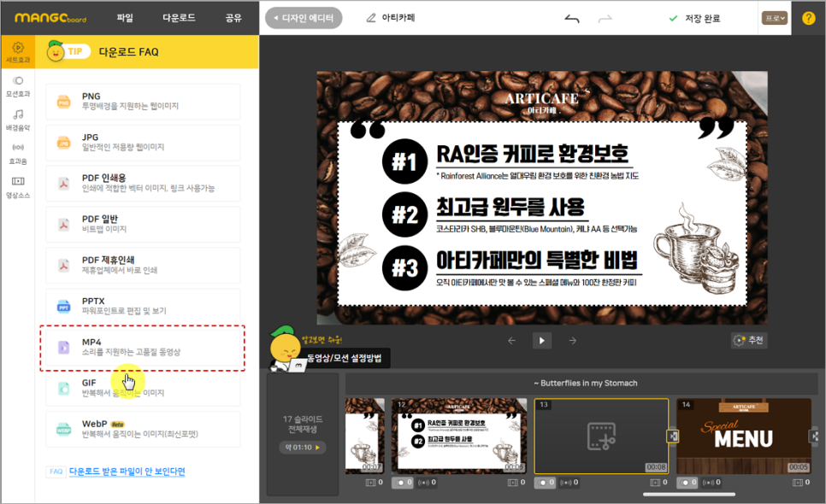Click the 저장 완료 save status

(x=694, y=19)
